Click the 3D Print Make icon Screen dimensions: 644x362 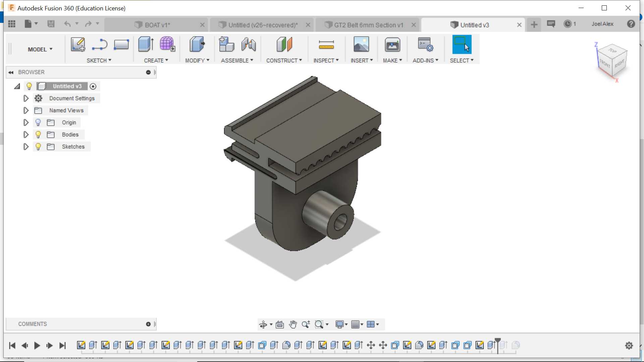tap(392, 45)
